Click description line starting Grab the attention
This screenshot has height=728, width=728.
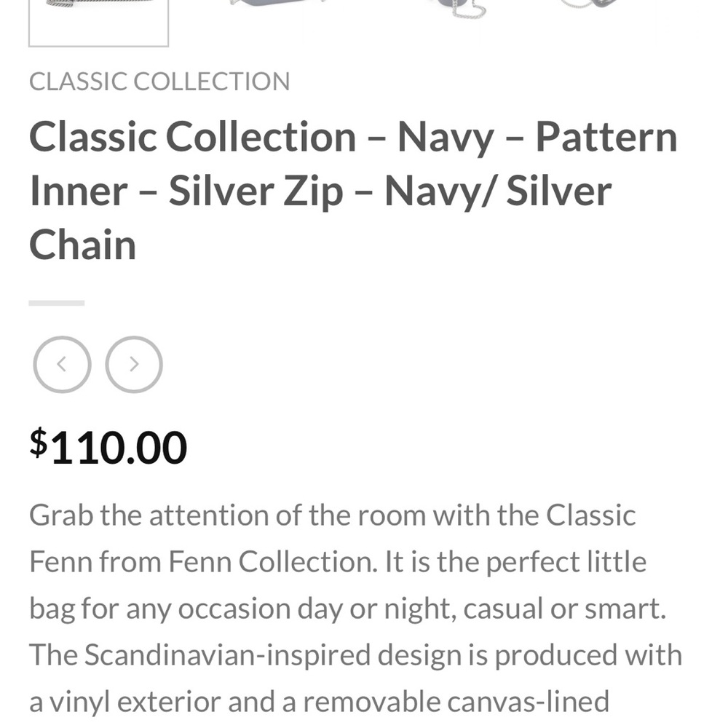point(333,515)
